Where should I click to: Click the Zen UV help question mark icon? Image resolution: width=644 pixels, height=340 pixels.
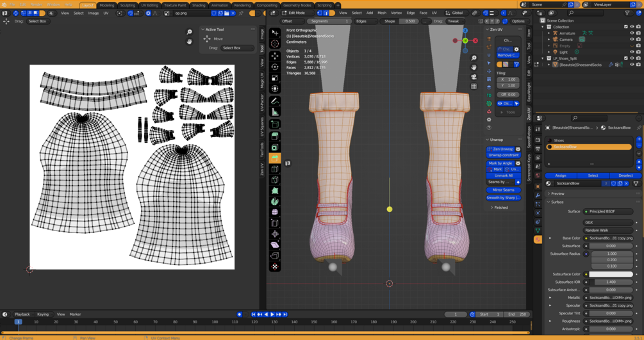pyautogui.click(x=489, y=127)
